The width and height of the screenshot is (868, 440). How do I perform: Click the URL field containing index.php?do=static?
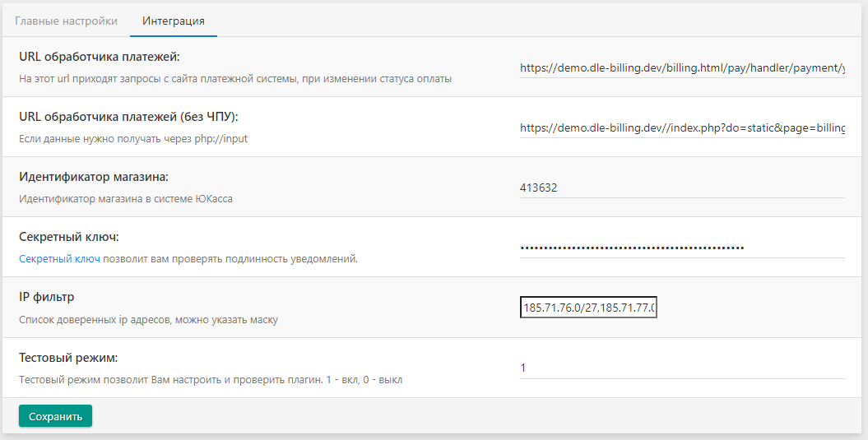(x=681, y=128)
